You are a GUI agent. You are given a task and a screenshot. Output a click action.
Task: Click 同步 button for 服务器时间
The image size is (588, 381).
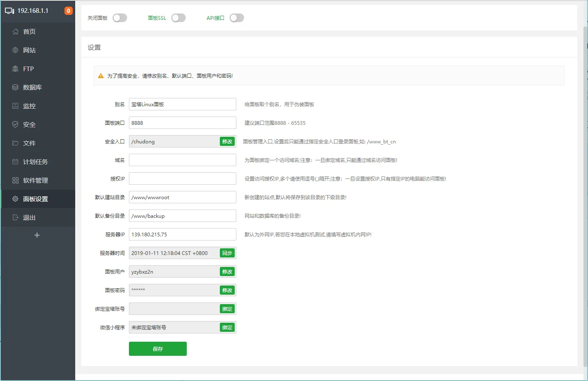click(227, 253)
